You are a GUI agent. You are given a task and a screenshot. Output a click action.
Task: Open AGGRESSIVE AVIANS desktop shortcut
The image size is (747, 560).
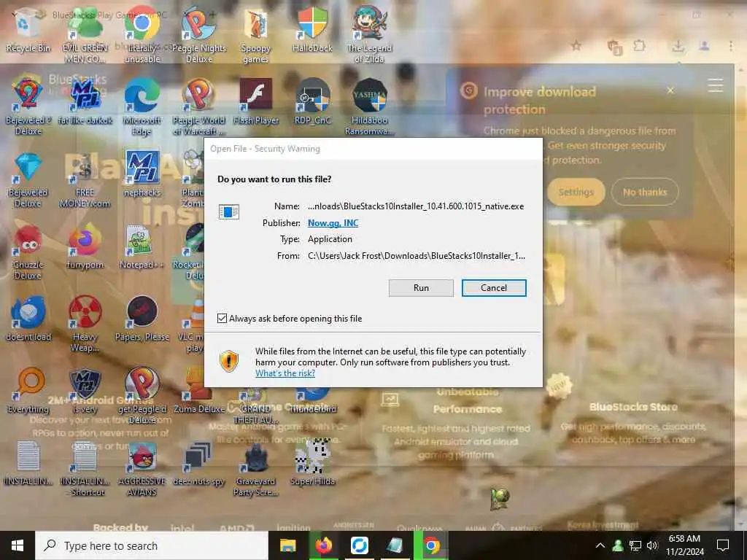pyautogui.click(x=142, y=469)
